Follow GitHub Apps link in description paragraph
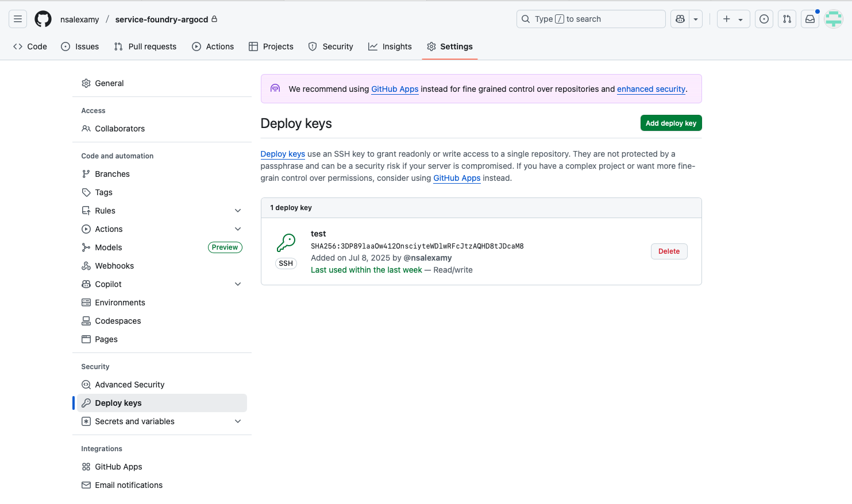This screenshot has height=504, width=852. coord(457,178)
